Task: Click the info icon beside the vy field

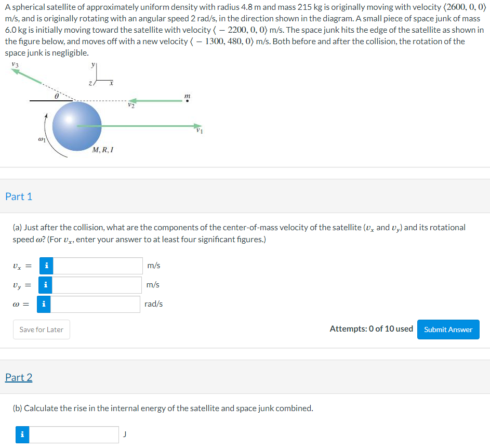Action: (x=46, y=285)
